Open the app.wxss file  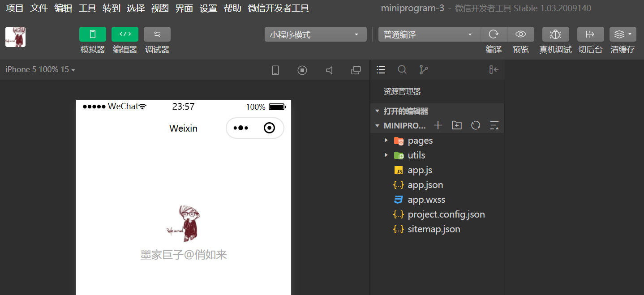click(x=437, y=200)
